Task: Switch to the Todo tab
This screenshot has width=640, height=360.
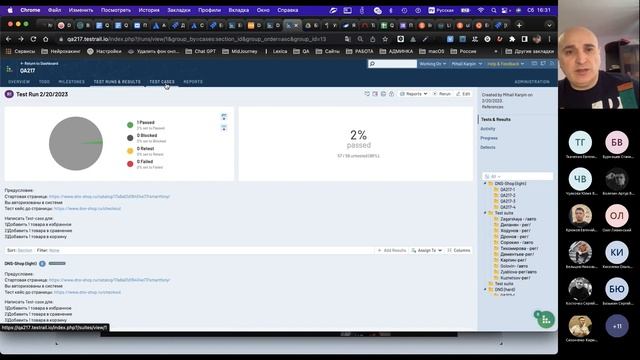Action: point(44,82)
